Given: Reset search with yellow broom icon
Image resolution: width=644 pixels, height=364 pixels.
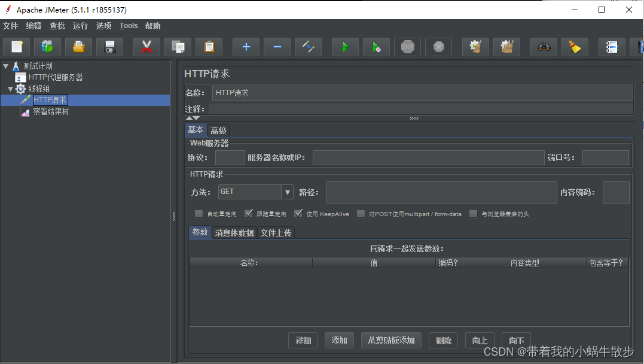Looking at the screenshot, I should click(575, 47).
